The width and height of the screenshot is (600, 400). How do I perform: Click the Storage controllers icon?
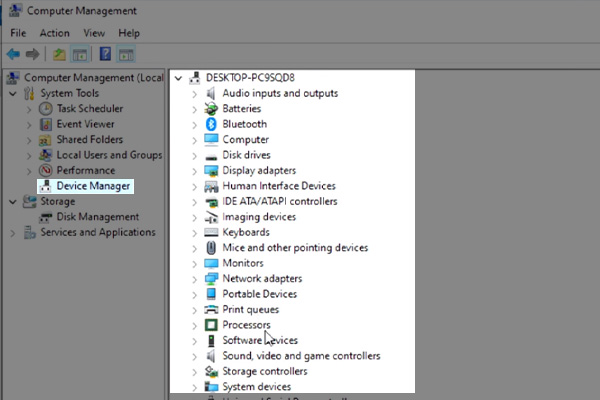click(x=211, y=371)
